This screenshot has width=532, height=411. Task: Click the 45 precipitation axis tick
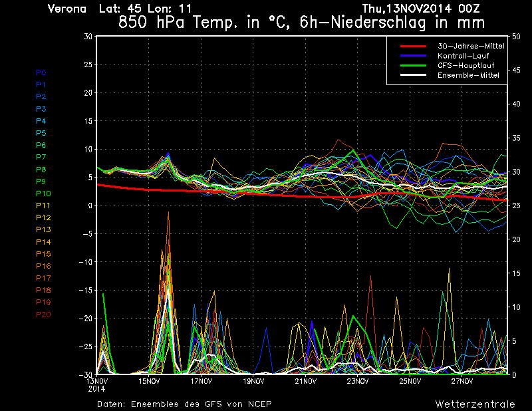pos(516,70)
